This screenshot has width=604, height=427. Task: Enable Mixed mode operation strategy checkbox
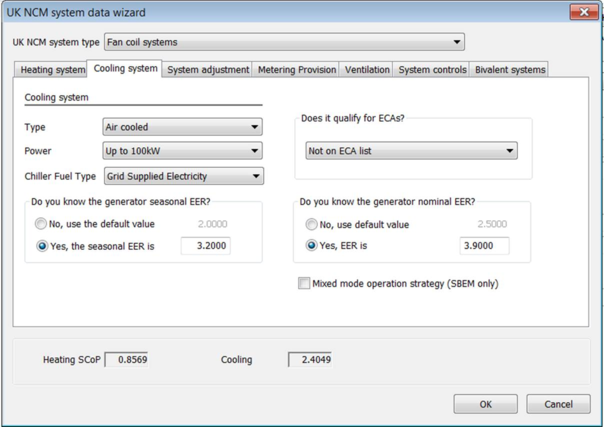coord(304,284)
